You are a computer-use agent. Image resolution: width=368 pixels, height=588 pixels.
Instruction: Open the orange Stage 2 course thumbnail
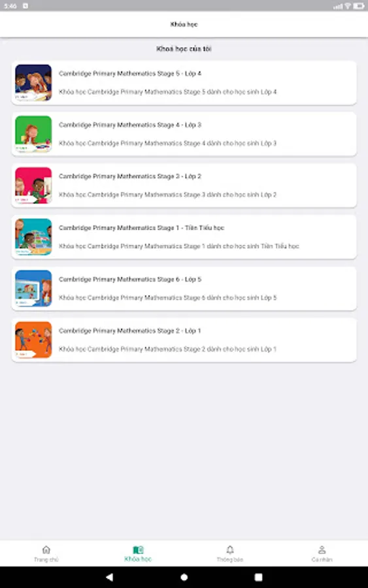click(33, 340)
